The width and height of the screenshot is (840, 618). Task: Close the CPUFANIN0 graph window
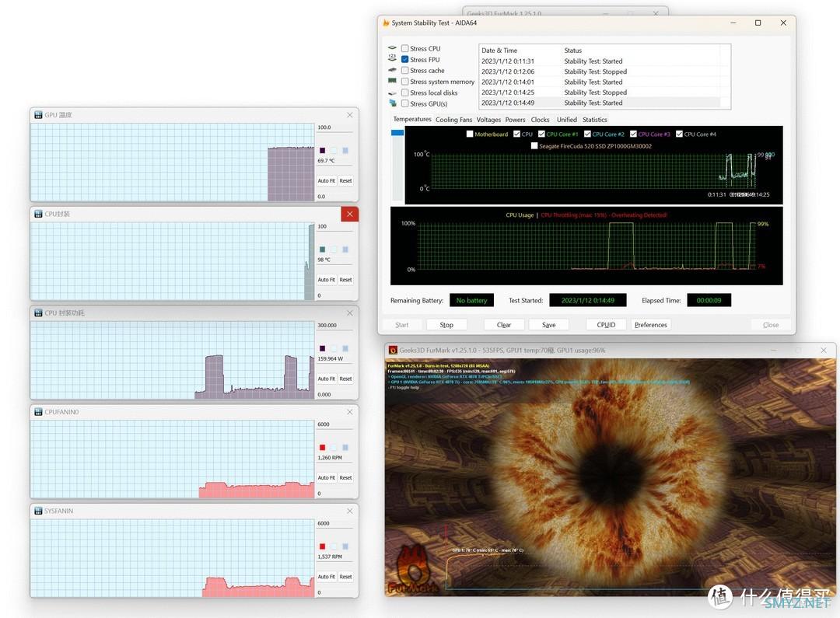[x=350, y=412]
